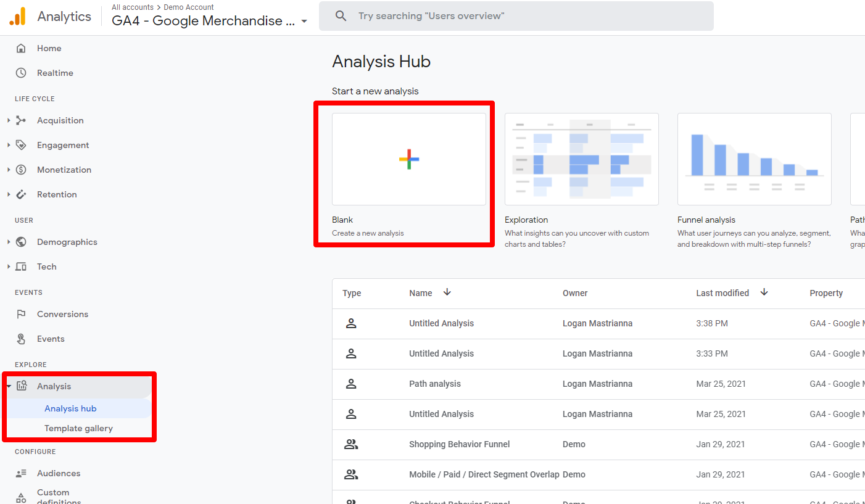Expand the Retention section
Image resolution: width=865 pixels, height=504 pixels.
click(x=9, y=194)
